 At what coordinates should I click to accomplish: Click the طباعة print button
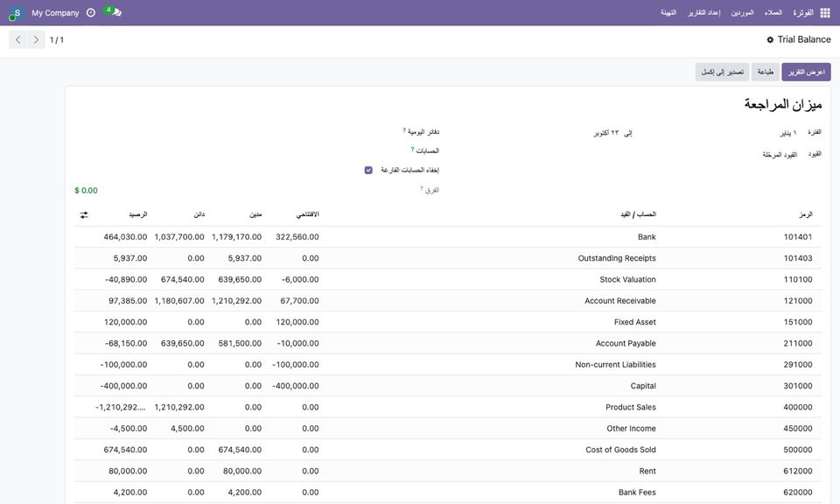pyautogui.click(x=765, y=73)
